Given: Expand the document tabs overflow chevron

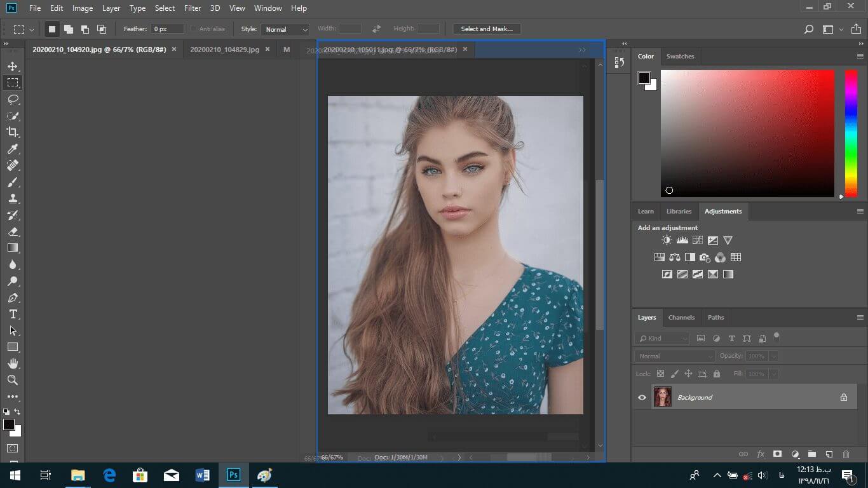Looking at the screenshot, I should tap(582, 50).
